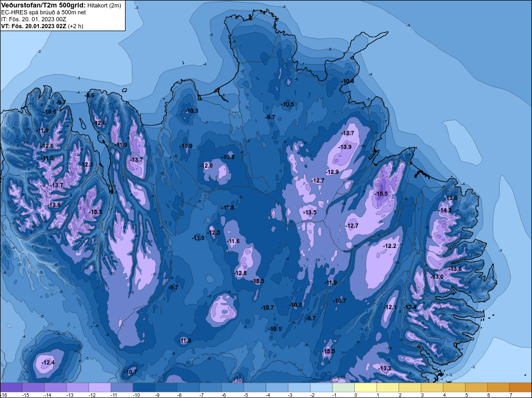Click the -13.2 temperature label
The image size is (532, 398).
[x=385, y=369]
